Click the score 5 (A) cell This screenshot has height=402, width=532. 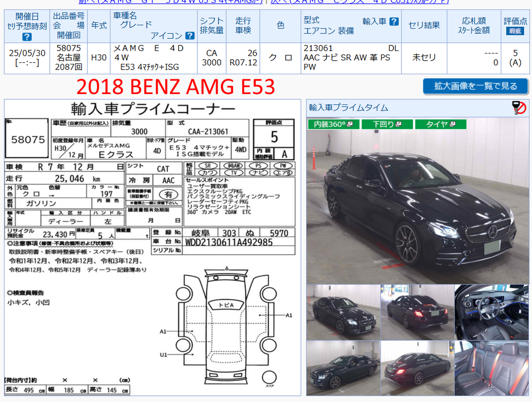pos(515,58)
